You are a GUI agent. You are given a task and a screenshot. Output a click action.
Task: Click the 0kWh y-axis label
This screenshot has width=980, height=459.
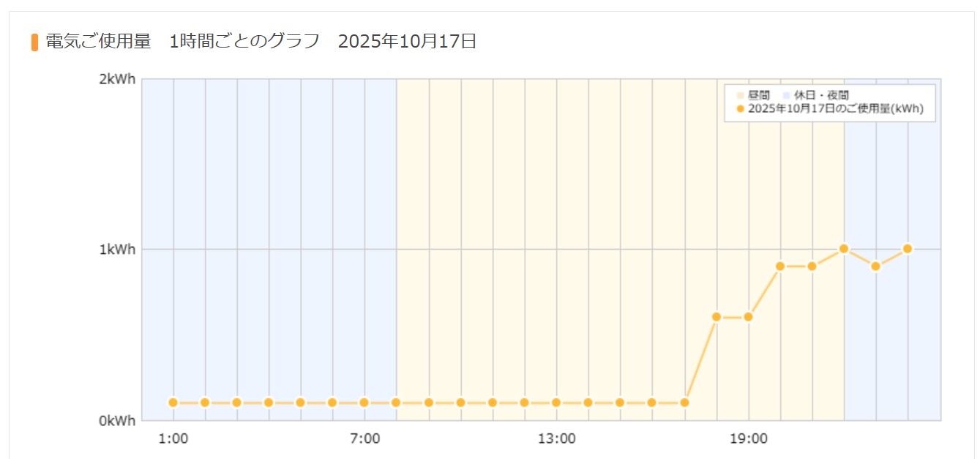[117, 421]
